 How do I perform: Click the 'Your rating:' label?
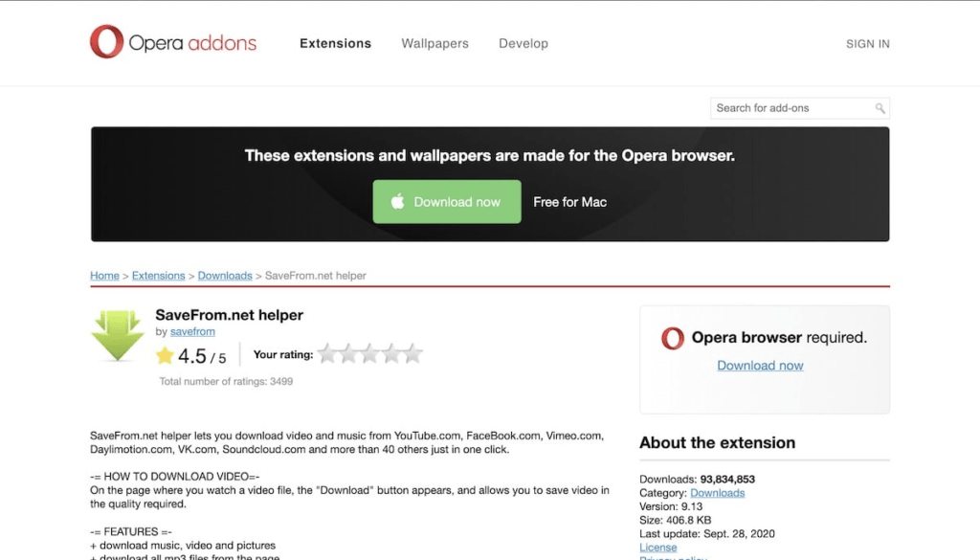click(283, 354)
